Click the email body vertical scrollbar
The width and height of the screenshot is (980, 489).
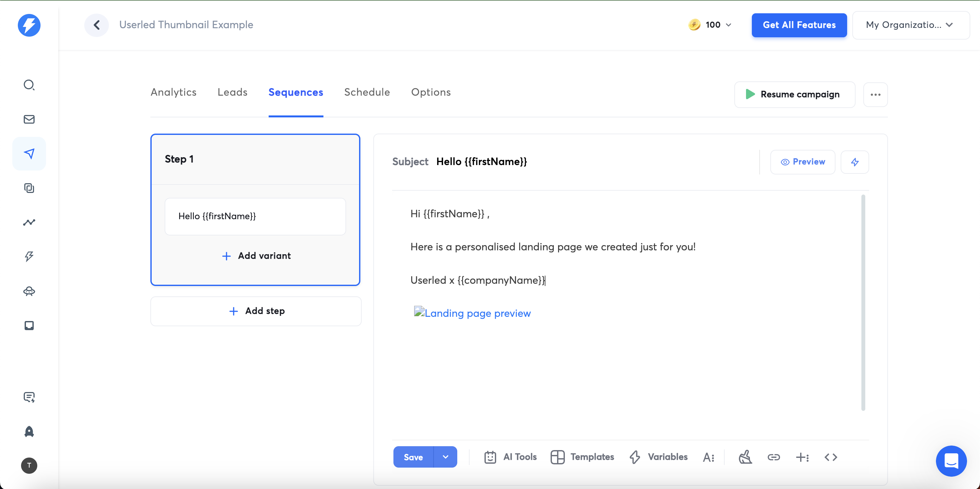click(x=863, y=303)
